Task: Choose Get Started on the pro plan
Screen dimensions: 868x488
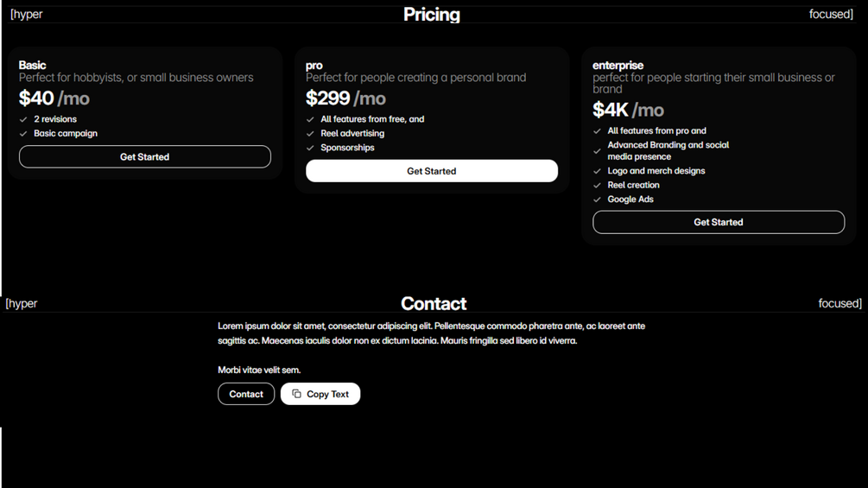Action: (432, 171)
